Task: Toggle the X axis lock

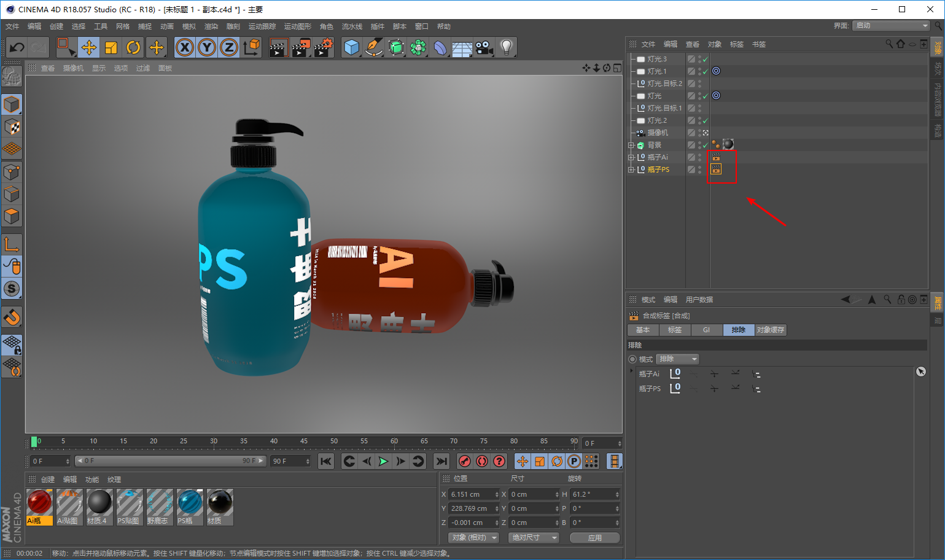Action: [185, 47]
